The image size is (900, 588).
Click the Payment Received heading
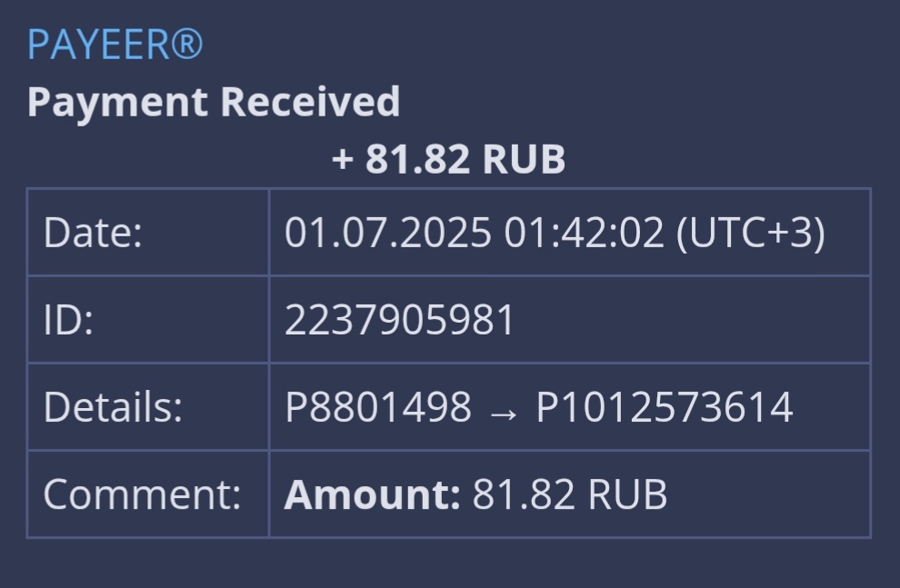214,102
